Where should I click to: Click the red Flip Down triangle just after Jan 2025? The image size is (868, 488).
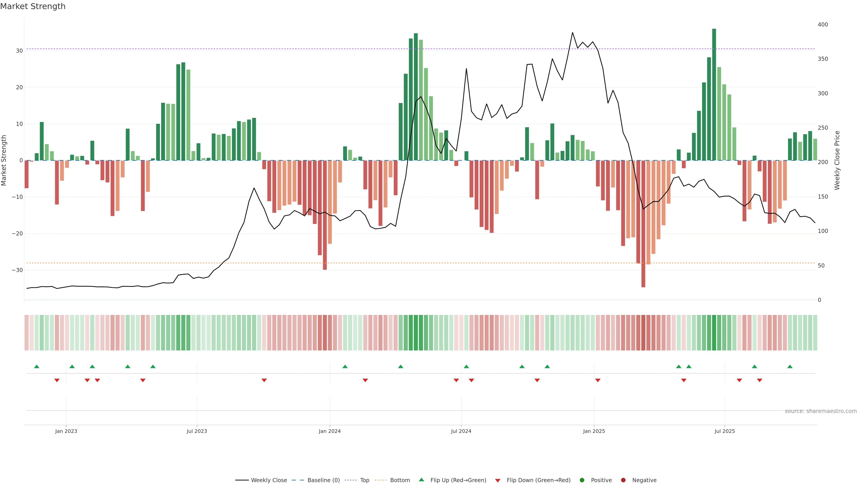[x=598, y=380]
